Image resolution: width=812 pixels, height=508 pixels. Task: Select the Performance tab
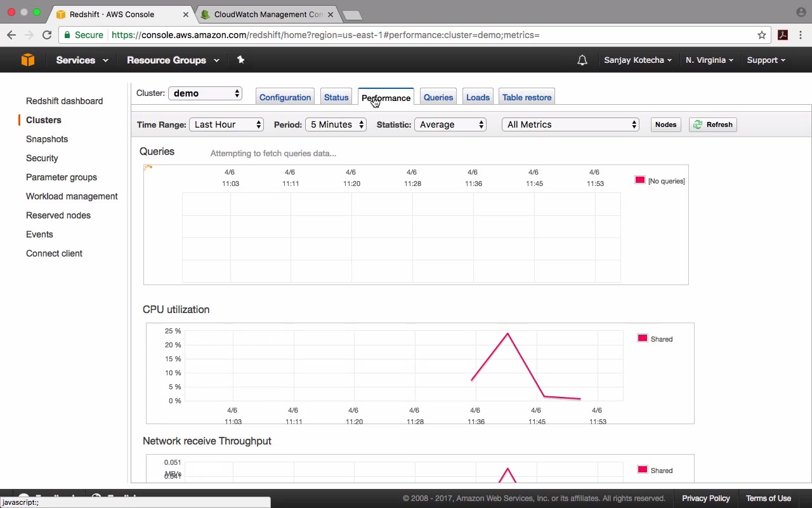[386, 97]
